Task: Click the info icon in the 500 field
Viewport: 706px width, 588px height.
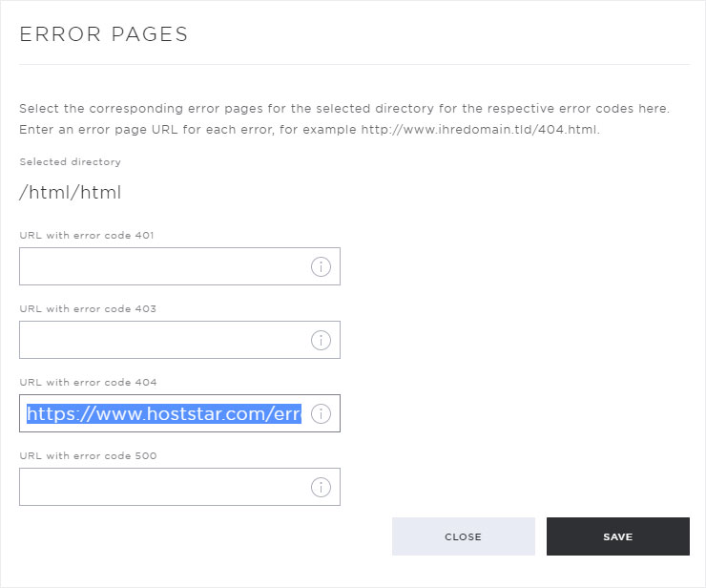Action: click(321, 487)
